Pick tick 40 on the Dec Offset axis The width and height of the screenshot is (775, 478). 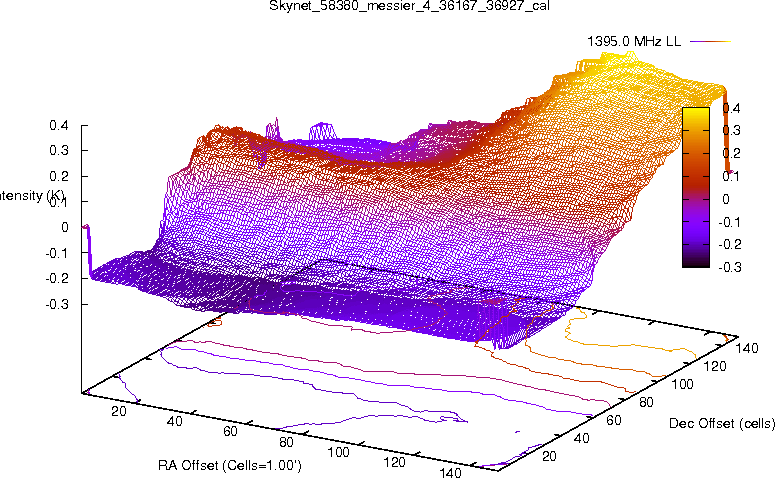pos(581,438)
